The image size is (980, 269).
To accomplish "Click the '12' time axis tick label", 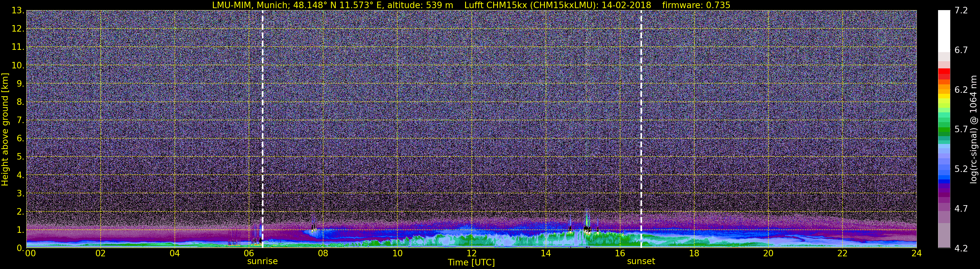I will [x=471, y=253].
